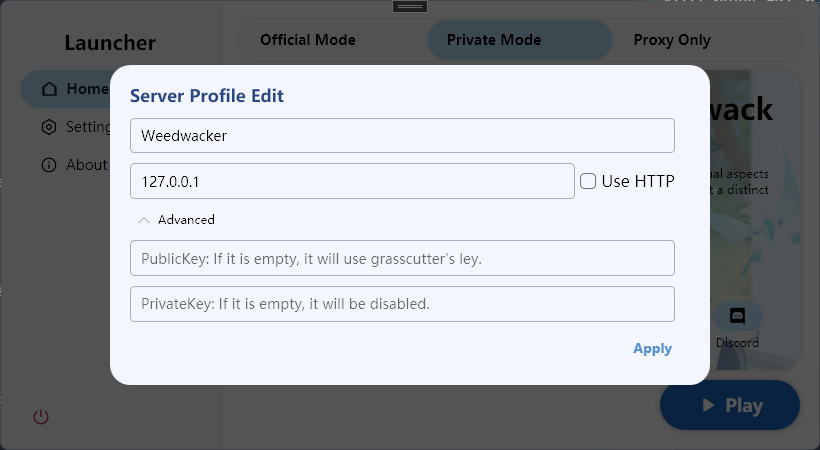Click the Home house icon in sidebar
Image resolution: width=820 pixels, height=450 pixels.
pyautogui.click(x=49, y=89)
